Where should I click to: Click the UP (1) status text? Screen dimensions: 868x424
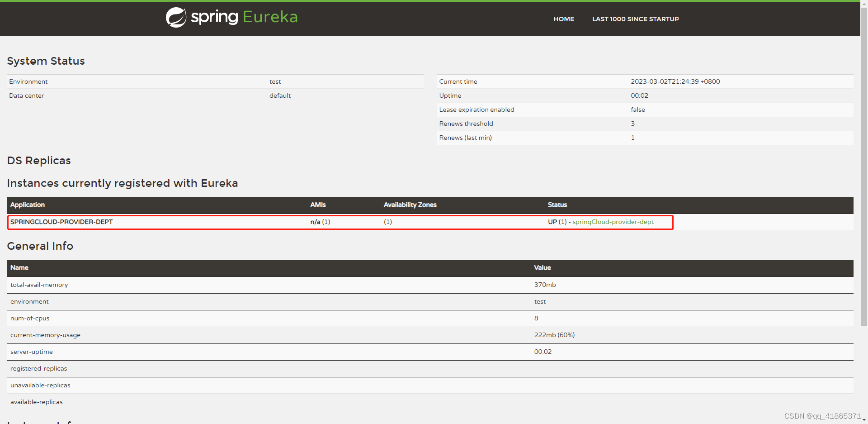point(557,222)
